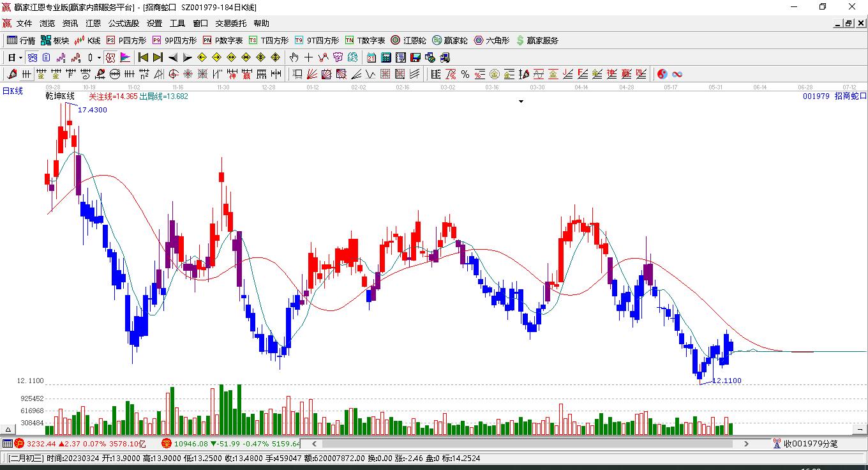The width and height of the screenshot is (868, 470).
Task: Expand the 日 period dropdown arrow
Action: (x=21, y=57)
